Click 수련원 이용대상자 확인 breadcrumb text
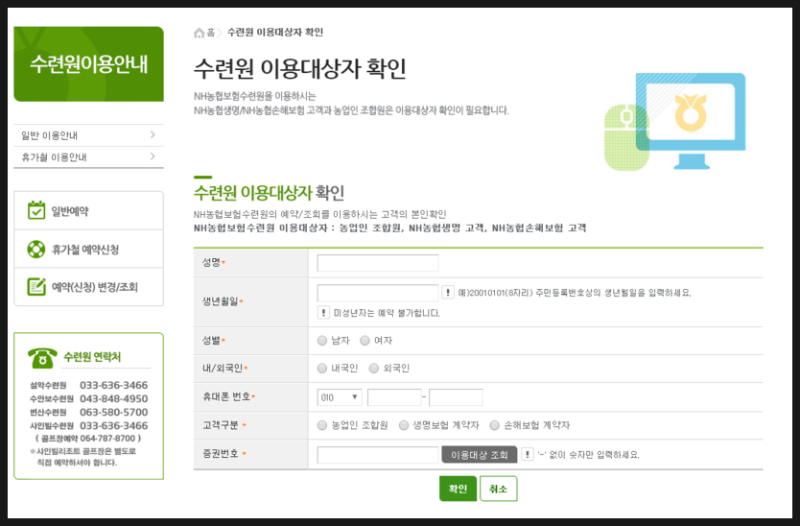Image resolution: width=800 pixels, height=526 pixels. (x=275, y=32)
